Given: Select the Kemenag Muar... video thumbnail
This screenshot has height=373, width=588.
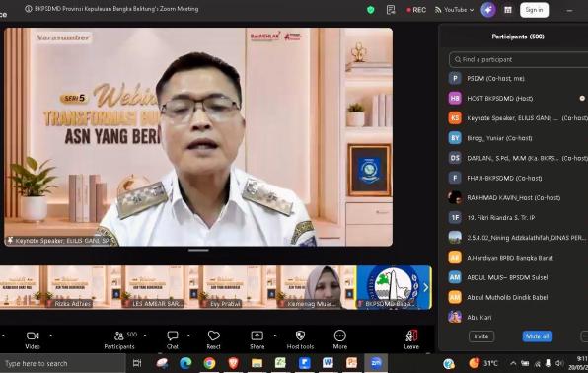Looking at the screenshot, I should tap(316, 287).
